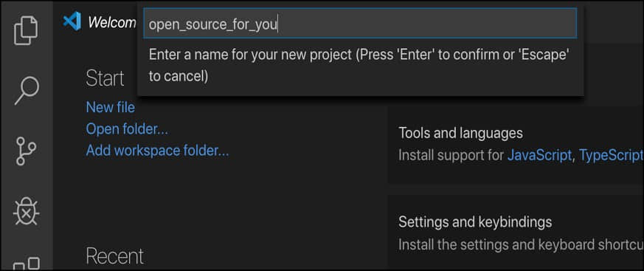Click the JavaScript support link
The width and height of the screenshot is (644, 271).
[x=539, y=156]
